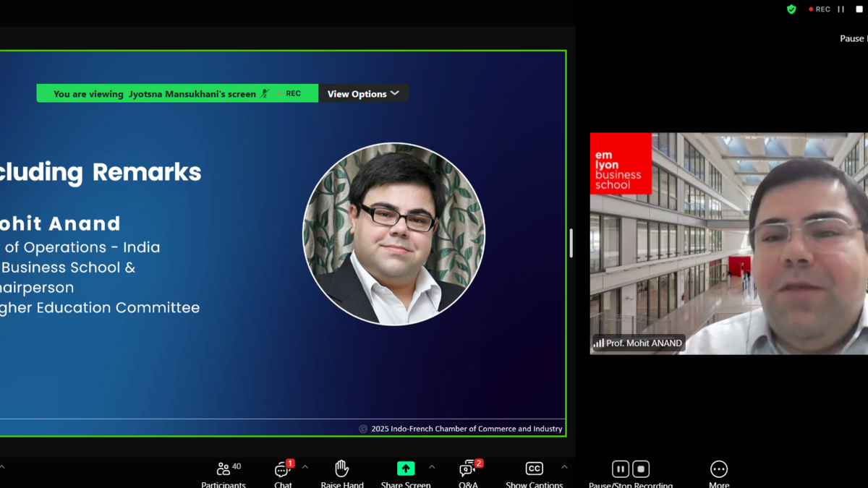Pause recording using top-right pause icon

841,9
